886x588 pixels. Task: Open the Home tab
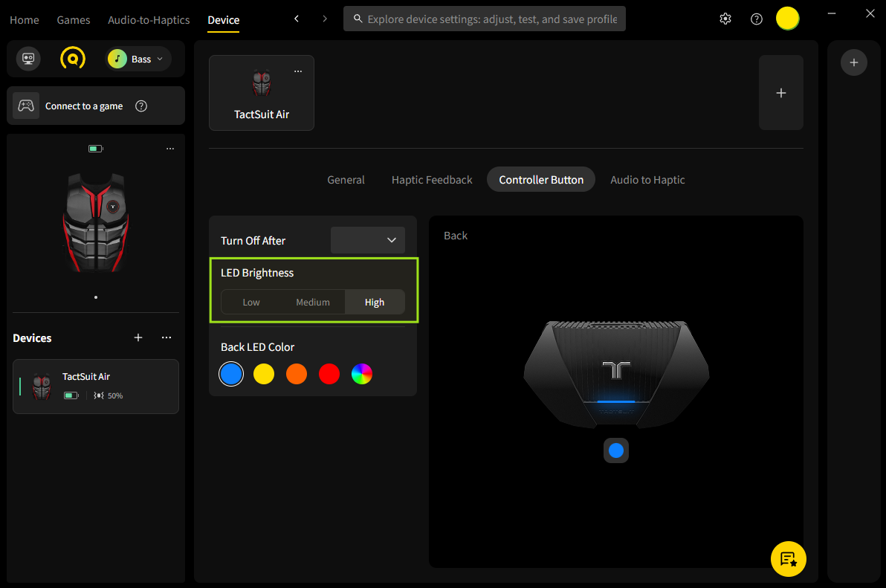(x=25, y=20)
